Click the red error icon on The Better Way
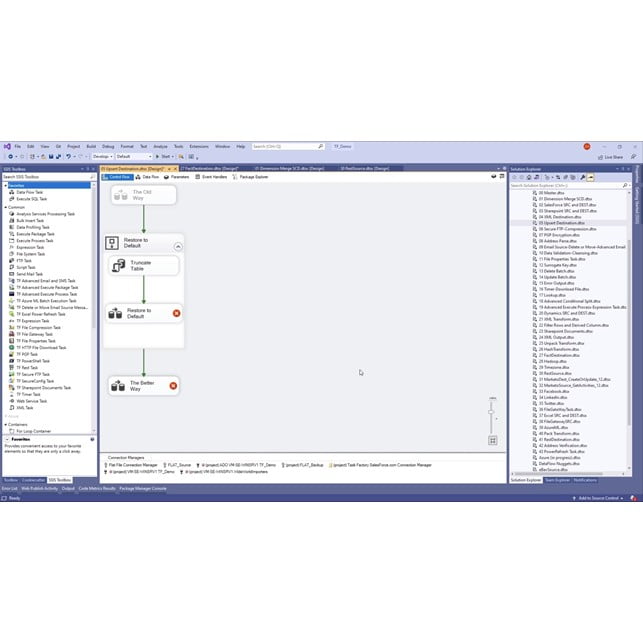Screen dimensions: 643x643 [173, 385]
